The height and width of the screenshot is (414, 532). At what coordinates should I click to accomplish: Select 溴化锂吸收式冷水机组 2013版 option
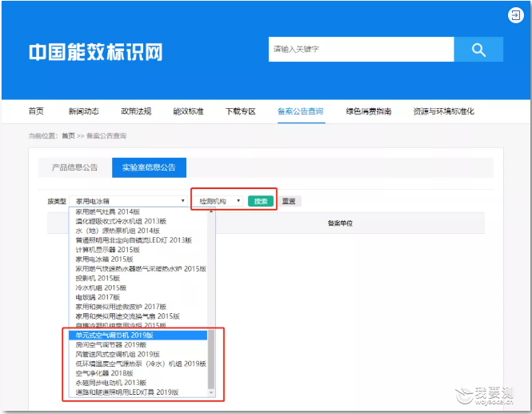(138, 222)
